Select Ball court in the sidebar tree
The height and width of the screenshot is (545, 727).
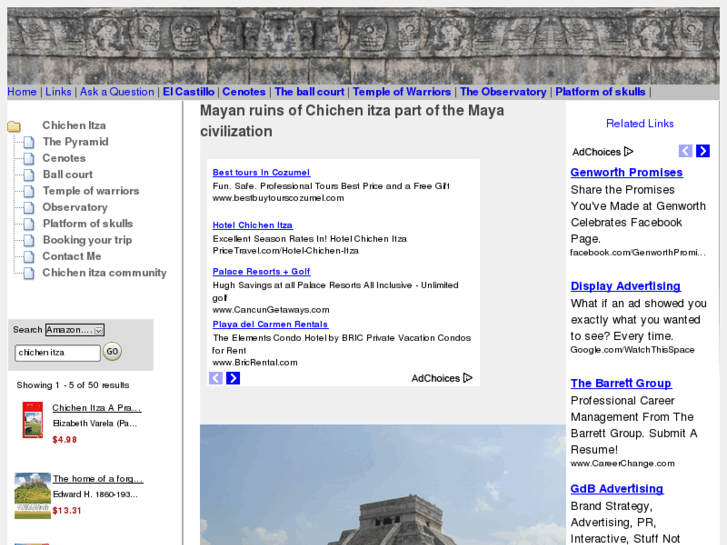pos(68,174)
